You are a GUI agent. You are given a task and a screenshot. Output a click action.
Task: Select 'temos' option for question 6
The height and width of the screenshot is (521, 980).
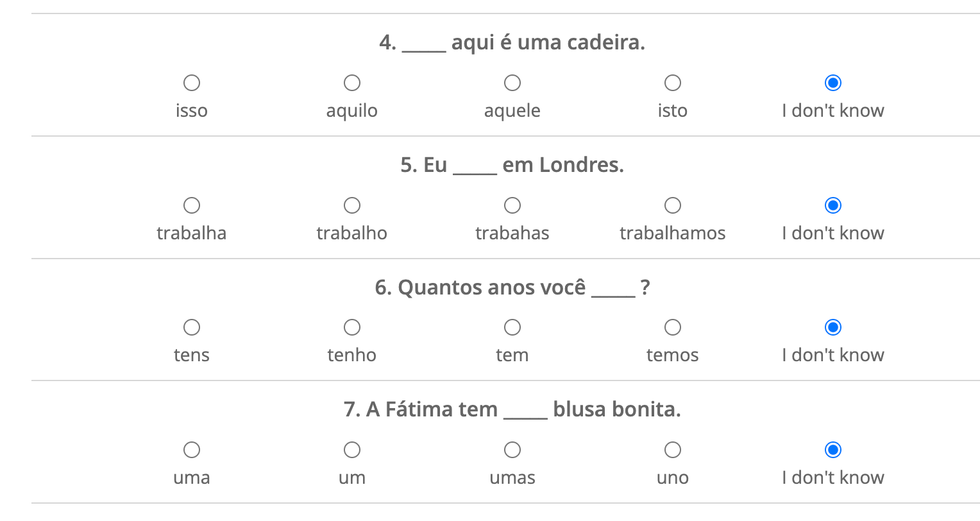tap(673, 327)
